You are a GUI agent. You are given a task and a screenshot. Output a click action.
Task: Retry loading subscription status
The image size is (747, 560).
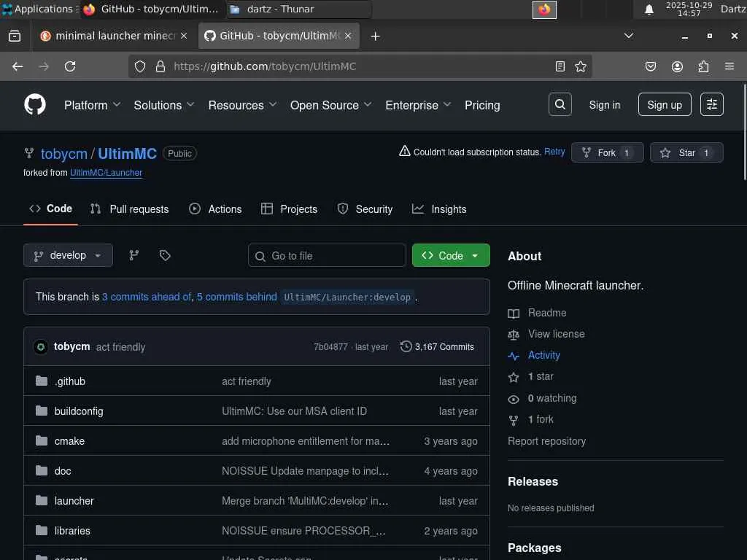(x=554, y=152)
